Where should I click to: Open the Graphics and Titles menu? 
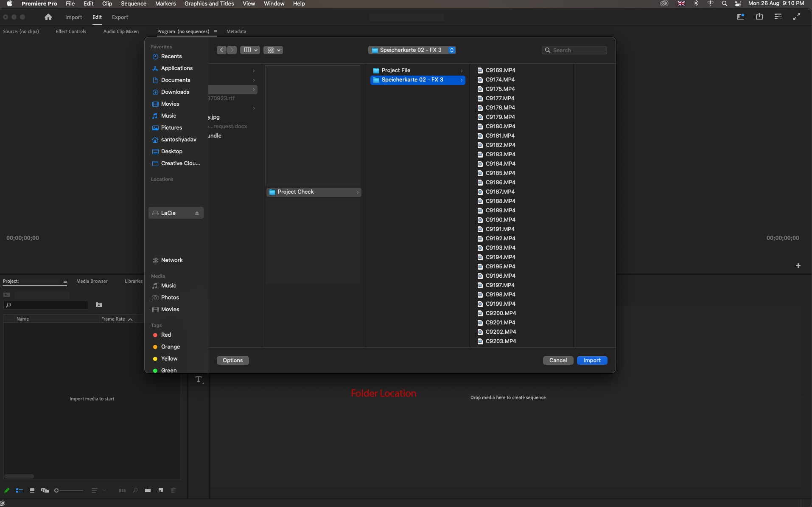pos(209,4)
